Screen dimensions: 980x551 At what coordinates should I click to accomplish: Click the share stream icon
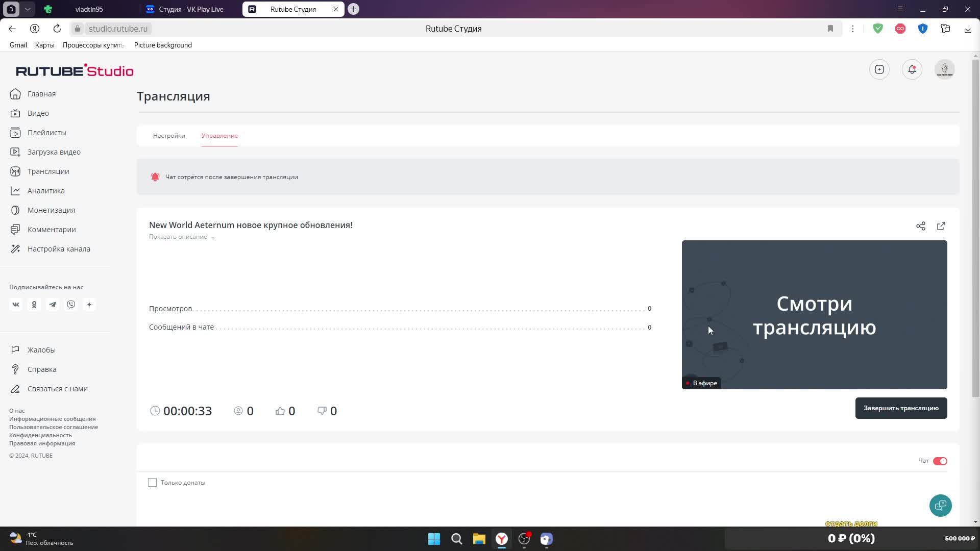920,226
